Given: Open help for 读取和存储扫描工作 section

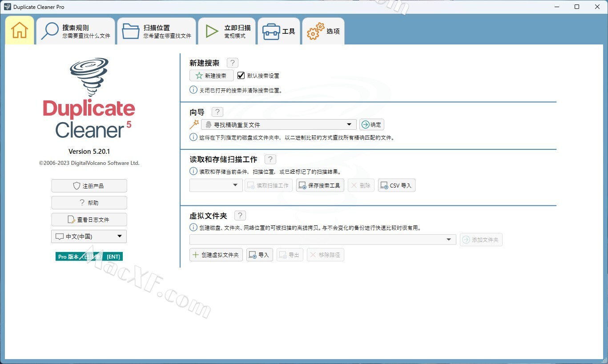Looking at the screenshot, I should click(x=270, y=159).
